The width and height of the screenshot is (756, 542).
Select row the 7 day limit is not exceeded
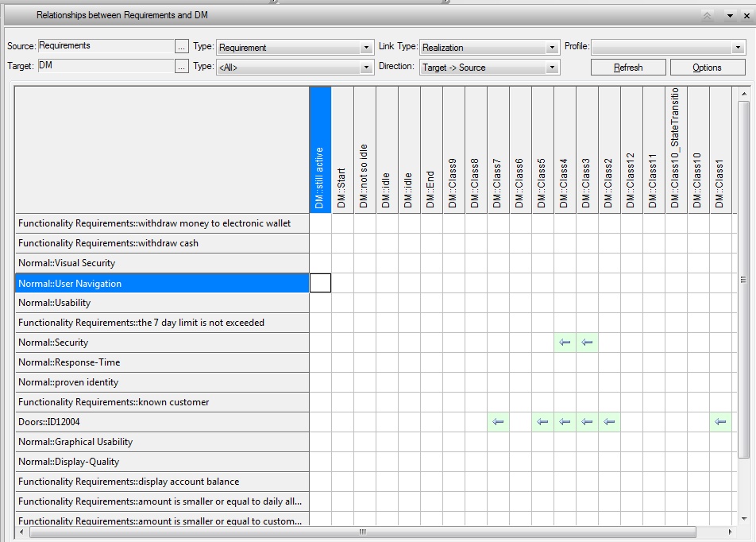click(x=162, y=323)
